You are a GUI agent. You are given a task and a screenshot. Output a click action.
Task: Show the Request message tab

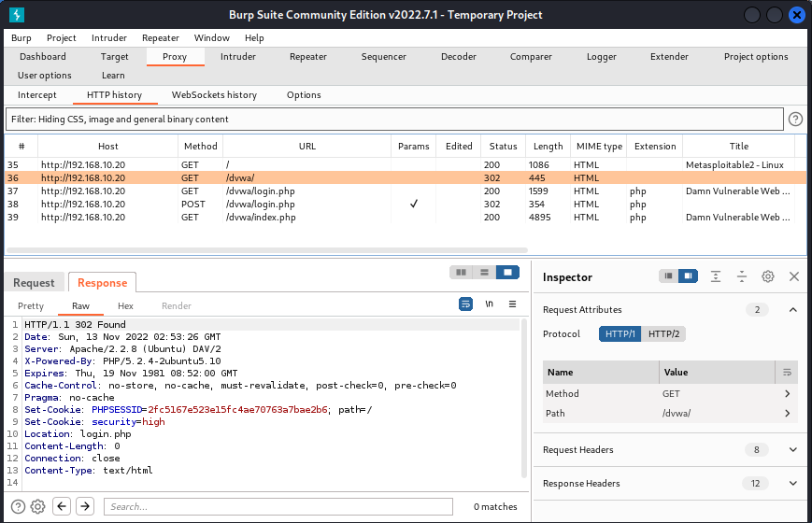[x=34, y=283]
